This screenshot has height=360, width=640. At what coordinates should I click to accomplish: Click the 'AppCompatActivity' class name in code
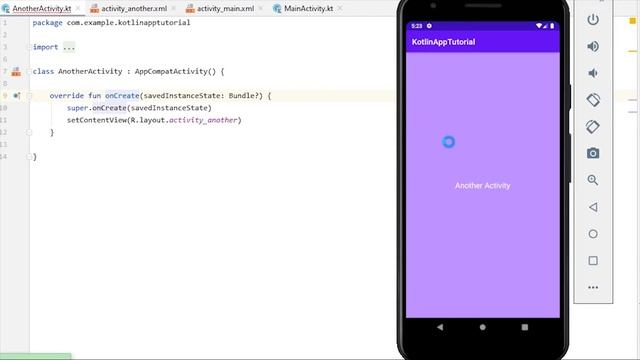coord(171,71)
